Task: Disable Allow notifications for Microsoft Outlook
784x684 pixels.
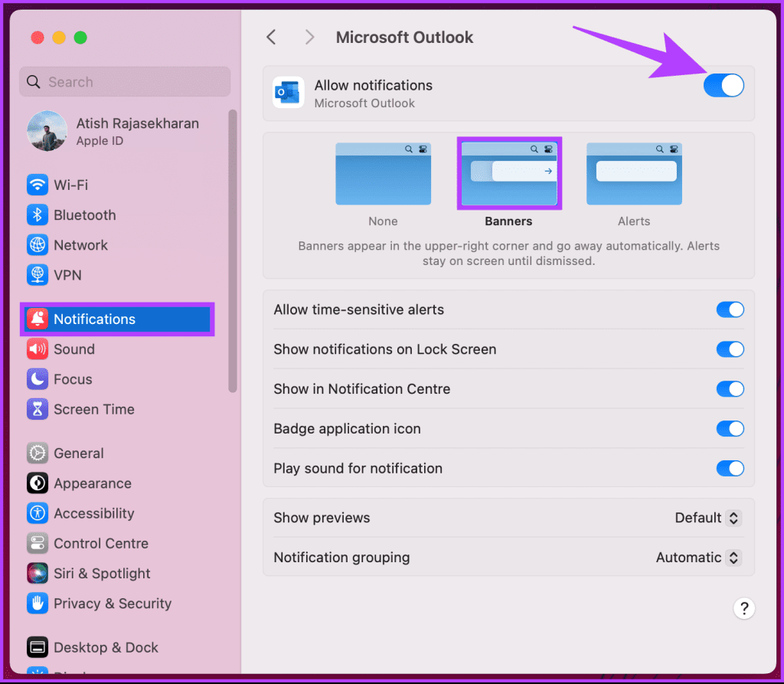Action: (x=723, y=85)
